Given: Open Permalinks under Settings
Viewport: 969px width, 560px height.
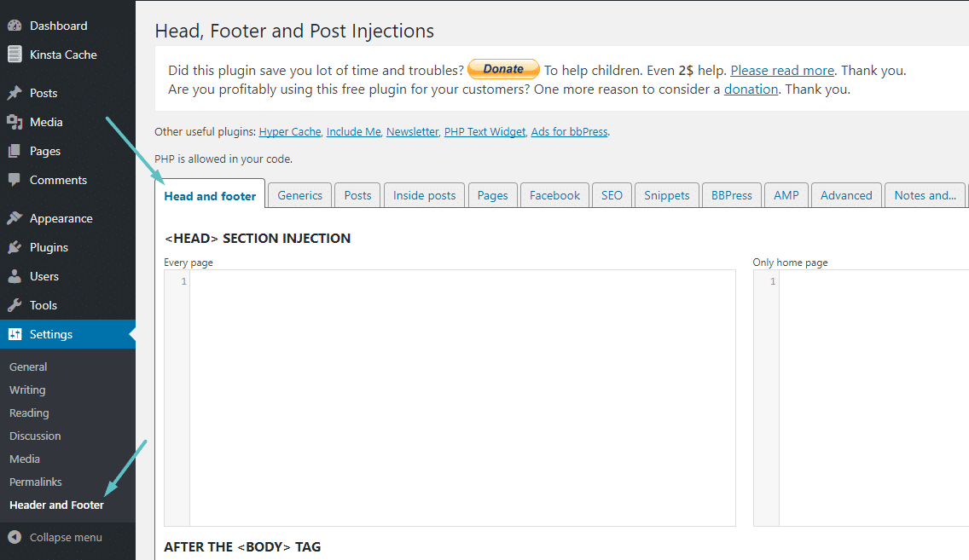Looking at the screenshot, I should click(35, 481).
